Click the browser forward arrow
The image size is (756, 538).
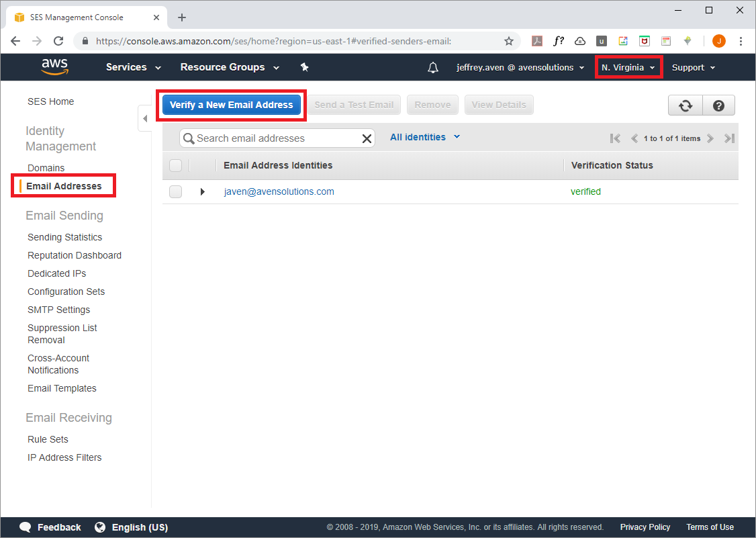[37, 41]
